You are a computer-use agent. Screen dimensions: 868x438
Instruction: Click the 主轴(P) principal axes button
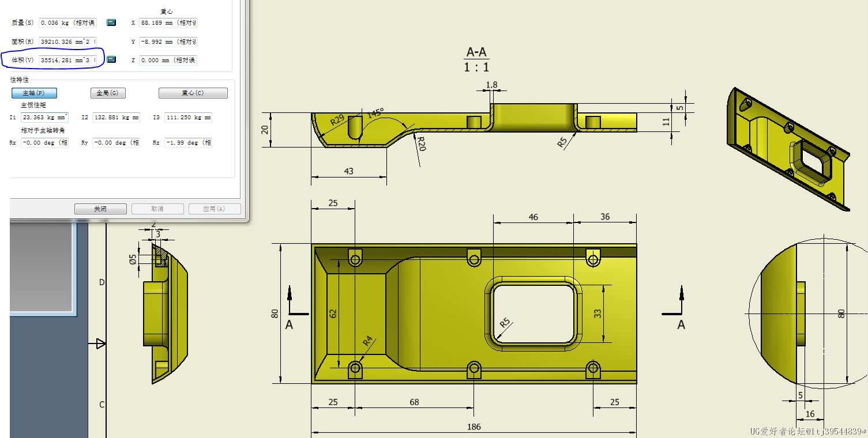click(34, 93)
